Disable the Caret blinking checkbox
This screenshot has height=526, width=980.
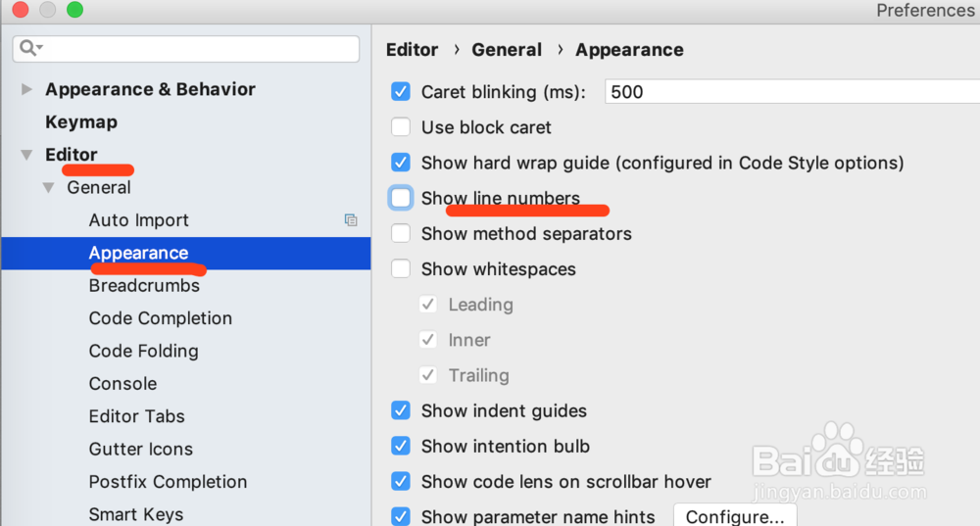(401, 92)
